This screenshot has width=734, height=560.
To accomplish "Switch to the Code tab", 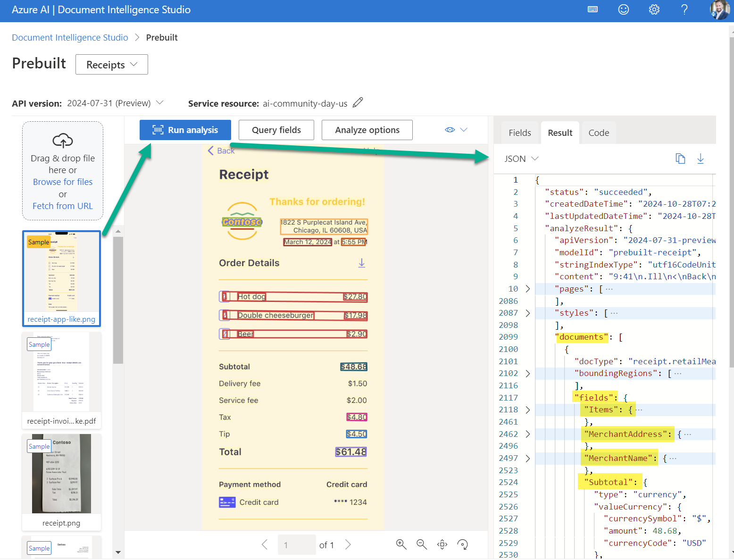I will (x=598, y=133).
